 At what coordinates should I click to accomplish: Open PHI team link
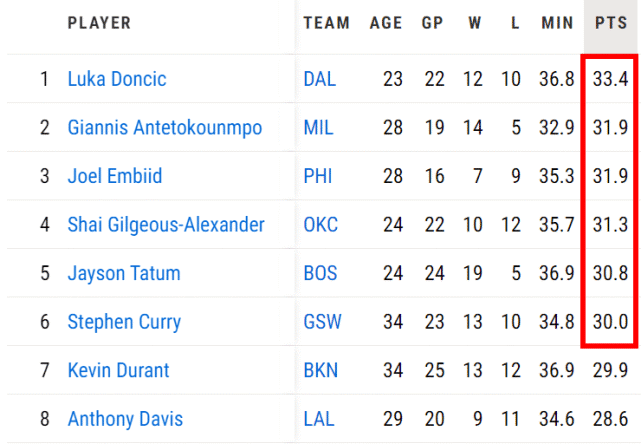318,176
